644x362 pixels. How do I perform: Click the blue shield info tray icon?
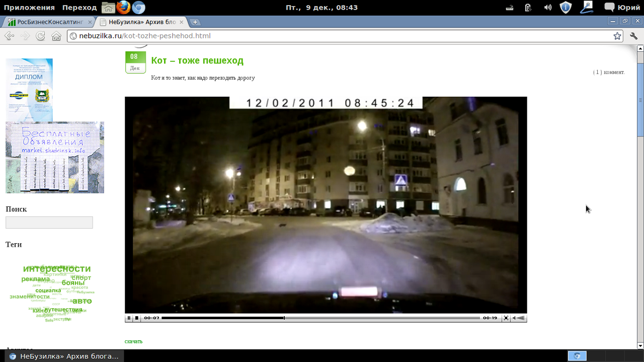[566, 8]
